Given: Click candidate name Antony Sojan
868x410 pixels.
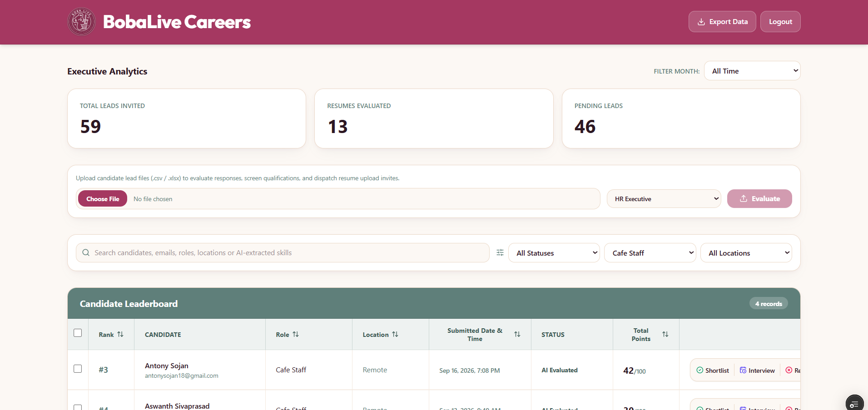Looking at the screenshot, I should click(x=167, y=366).
